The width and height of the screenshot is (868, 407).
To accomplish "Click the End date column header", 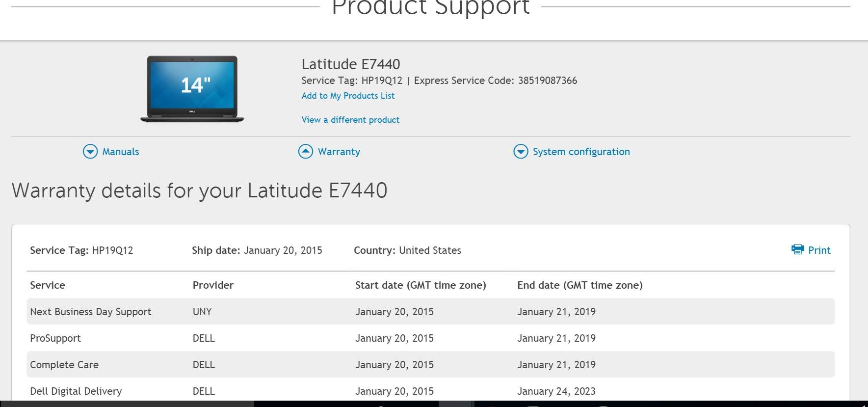I will coord(579,285).
